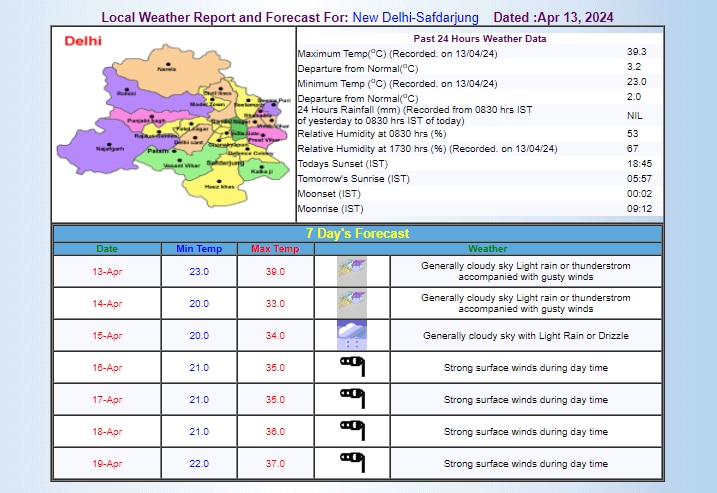Click the windsock icon for 19-Apr

click(x=353, y=463)
